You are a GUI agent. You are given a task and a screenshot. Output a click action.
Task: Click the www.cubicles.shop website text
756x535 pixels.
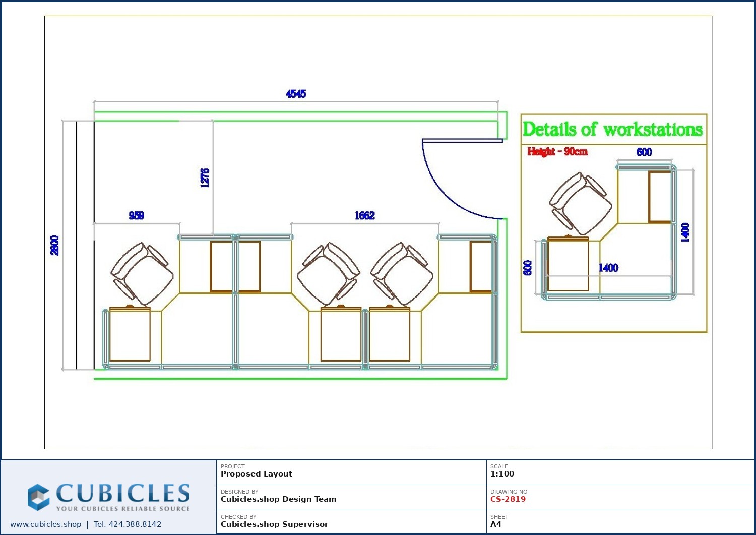tap(45, 524)
